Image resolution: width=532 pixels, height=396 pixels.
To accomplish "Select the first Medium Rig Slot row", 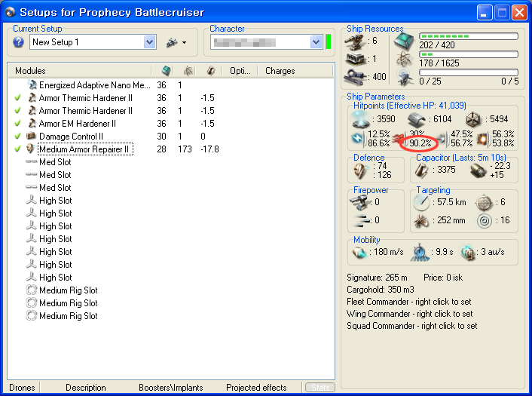I will pyautogui.click(x=171, y=290).
